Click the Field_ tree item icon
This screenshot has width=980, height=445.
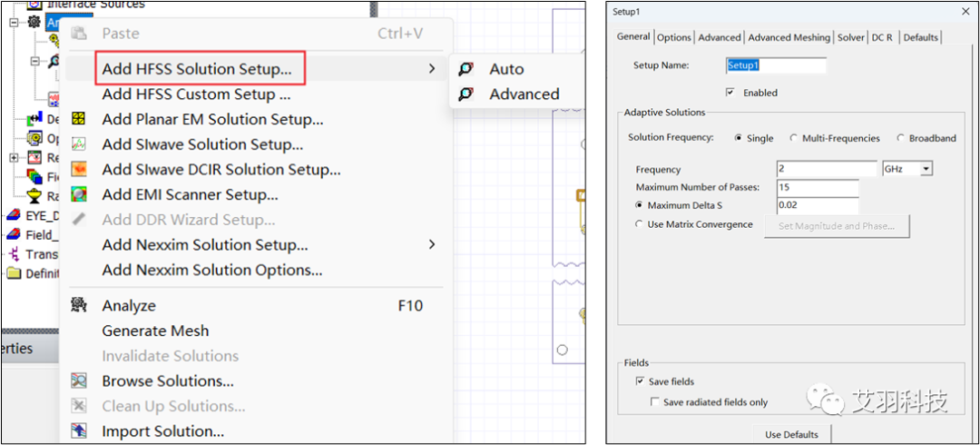pos(13,235)
